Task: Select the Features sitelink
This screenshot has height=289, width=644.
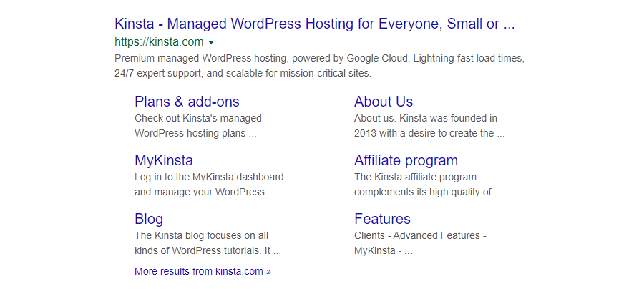Action: (382, 219)
